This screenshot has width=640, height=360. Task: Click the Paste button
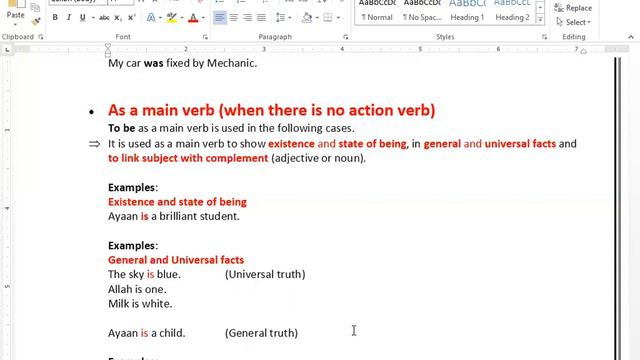coord(16,12)
